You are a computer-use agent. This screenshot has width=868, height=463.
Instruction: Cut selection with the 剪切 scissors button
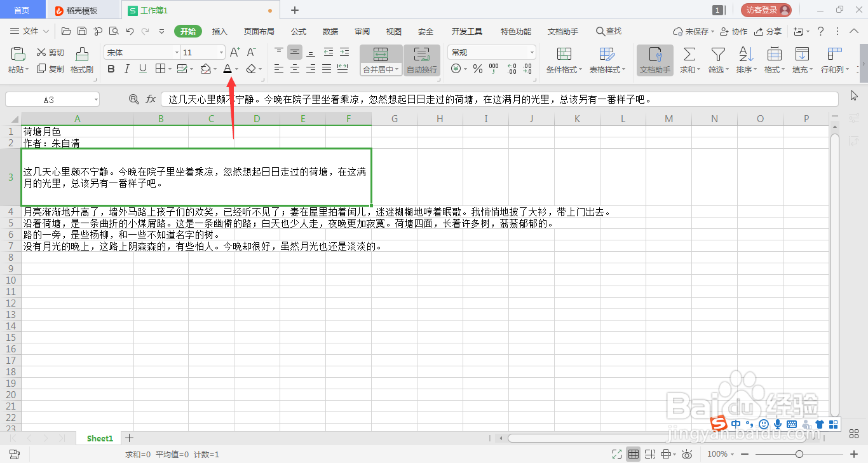click(50, 53)
